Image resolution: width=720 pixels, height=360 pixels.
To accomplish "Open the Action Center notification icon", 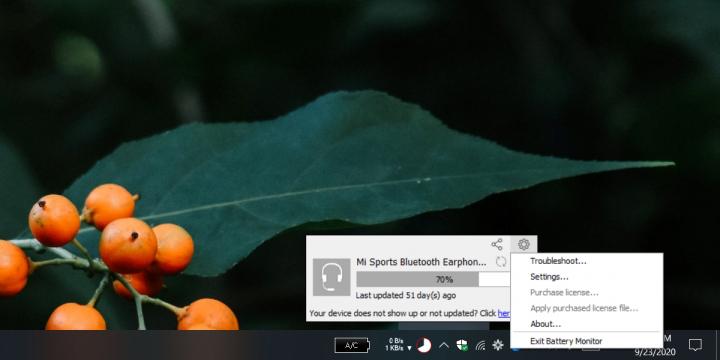I will [695, 345].
